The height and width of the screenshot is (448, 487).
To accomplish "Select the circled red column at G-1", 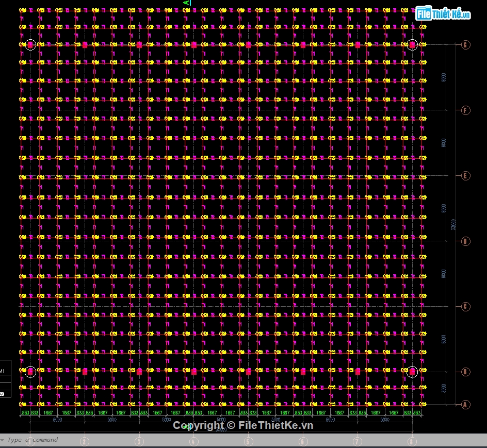I will 30,45.
